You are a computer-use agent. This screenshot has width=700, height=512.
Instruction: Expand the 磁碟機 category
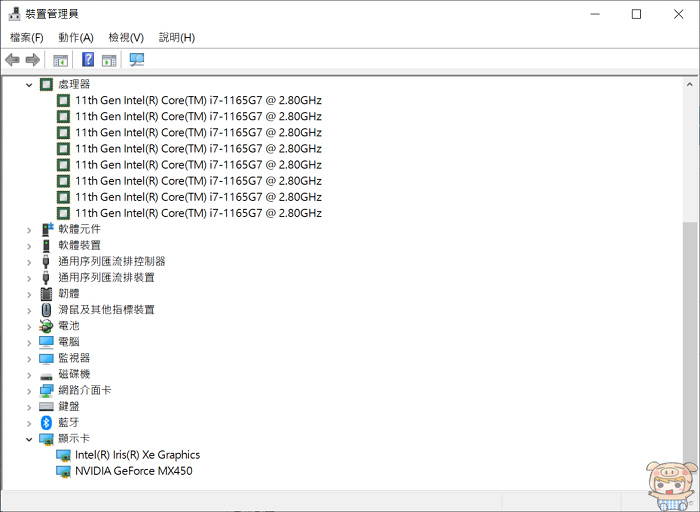click(x=29, y=375)
